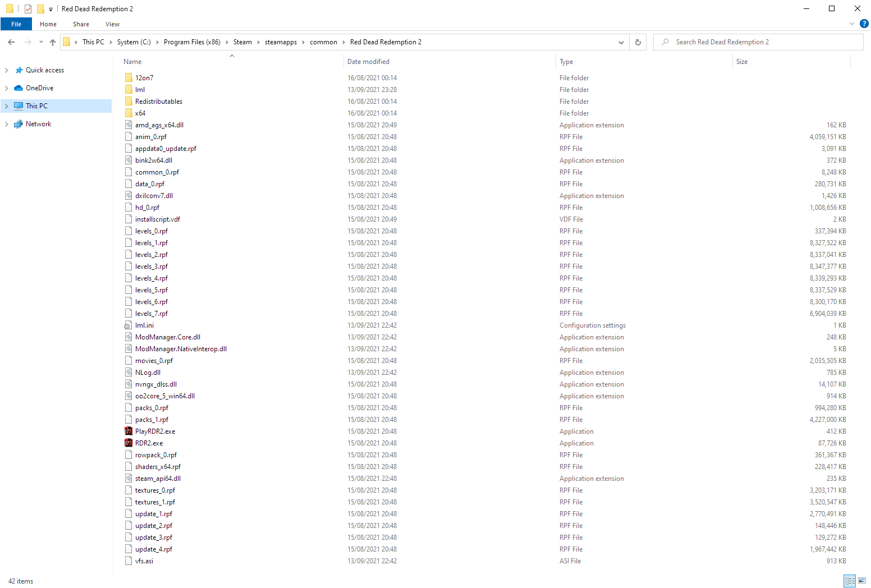Select the ModManager.NativeInterop.dll file name
The width and height of the screenshot is (871, 588).
pyautogui.click(x=181, y=349)
